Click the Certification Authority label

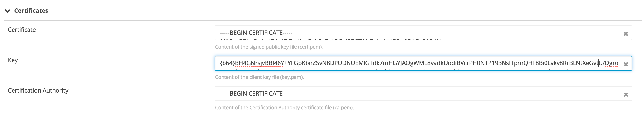click(x=38, y=90)
